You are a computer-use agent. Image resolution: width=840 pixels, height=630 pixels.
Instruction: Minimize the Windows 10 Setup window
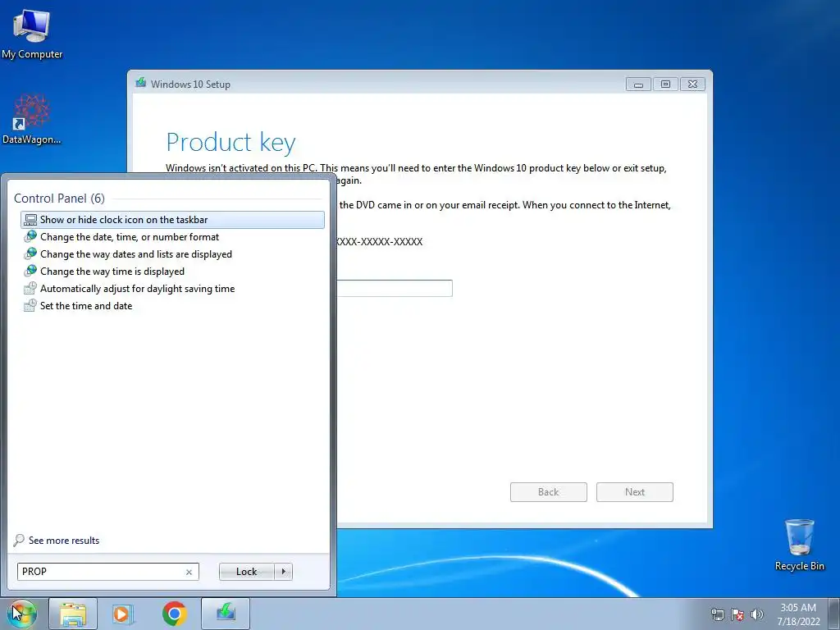[638, 84]
